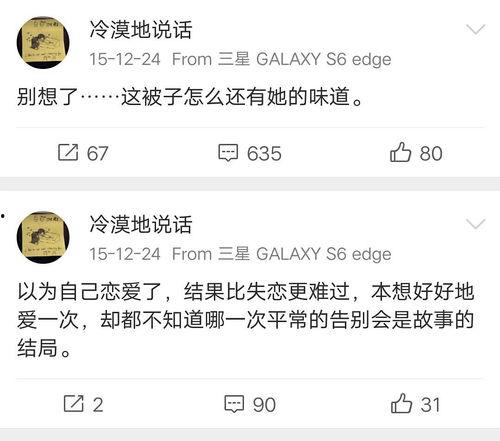Tap the 67 repost count
Screen dimensions: 500x441
pos(97,154)
